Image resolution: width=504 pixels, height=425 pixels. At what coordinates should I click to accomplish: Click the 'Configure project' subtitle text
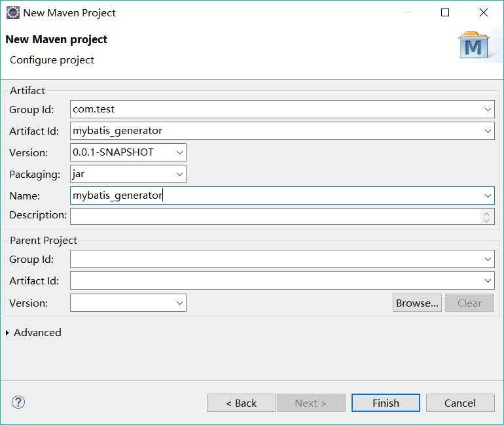pos(52,60)
